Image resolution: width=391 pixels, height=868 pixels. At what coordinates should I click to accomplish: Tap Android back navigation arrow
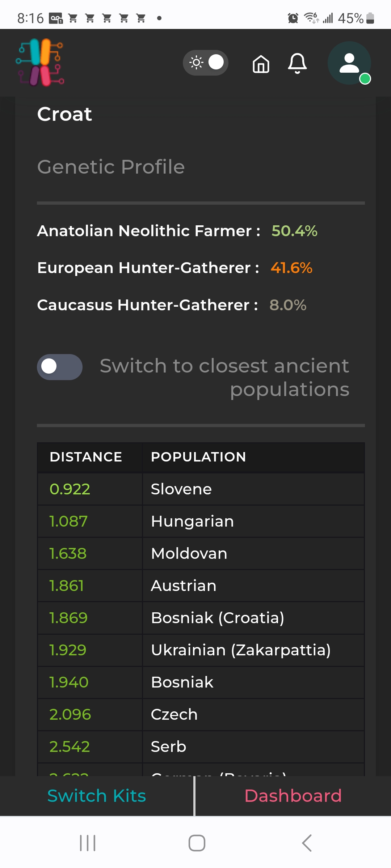click(x=307, y=843)
